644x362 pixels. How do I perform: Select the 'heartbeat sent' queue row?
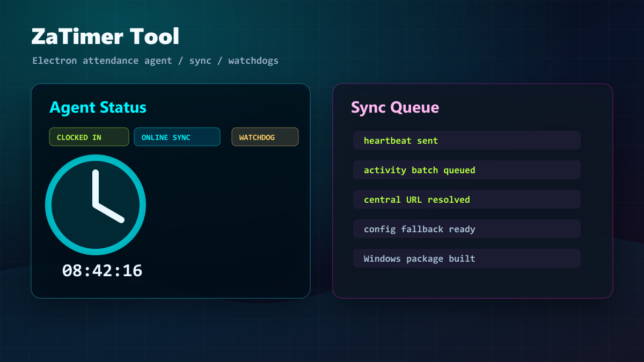(467, 141)
